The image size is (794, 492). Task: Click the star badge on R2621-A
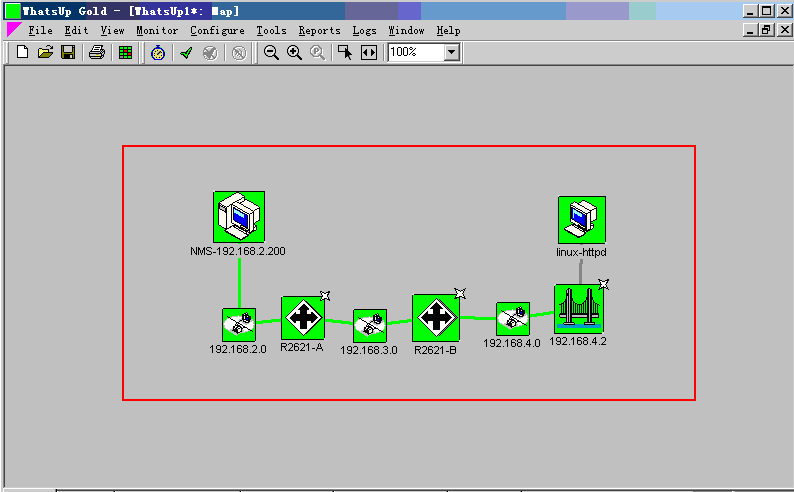point(325,296)
